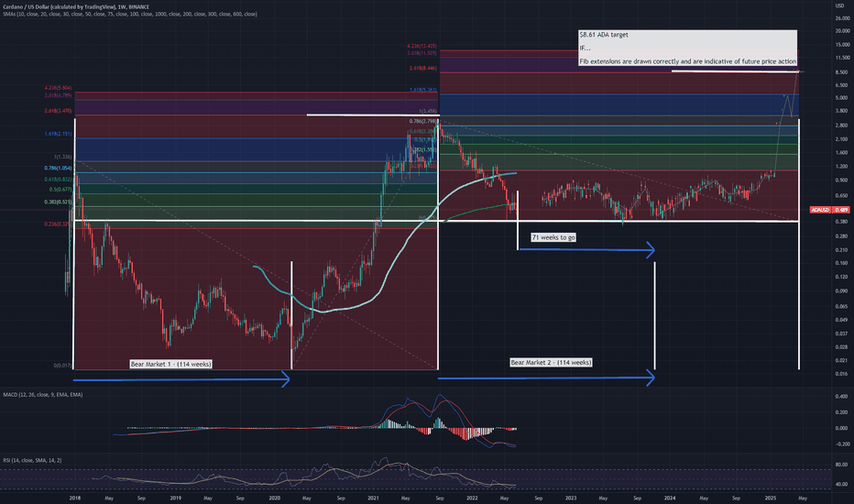
Task: Click the 2025 marker on the time axis
Action: click(x=770, y=498)
